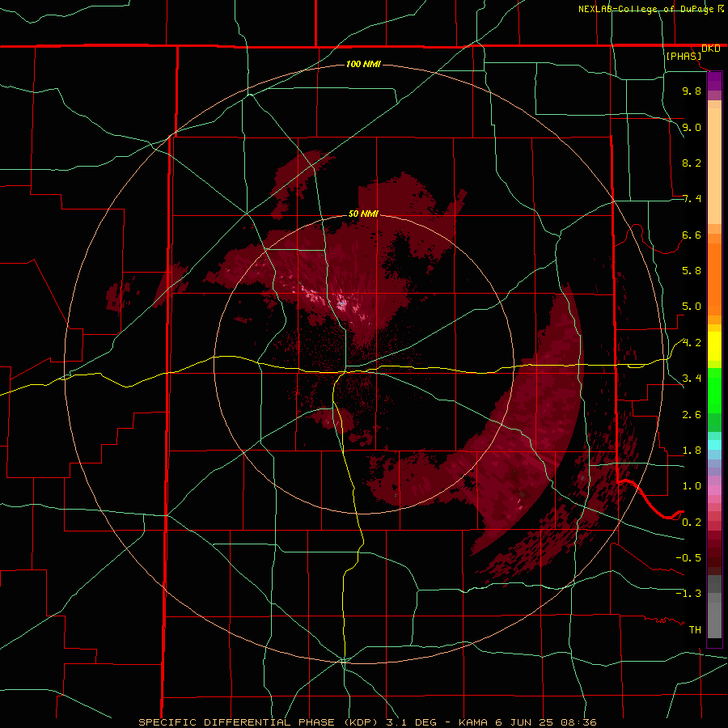Screen dimensions: 728x728
Task: Click the 100 NMI range ring label
Action: (363, 64)
